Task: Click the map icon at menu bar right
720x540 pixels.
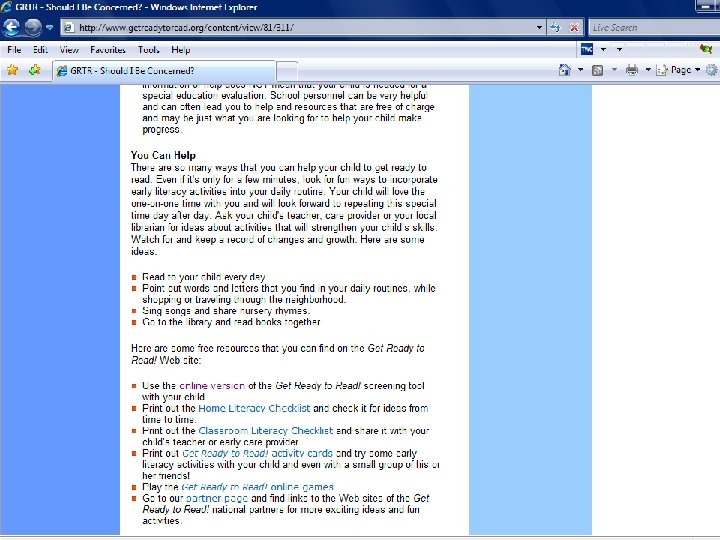Action: pyautogui.click(x=705, y=49)
